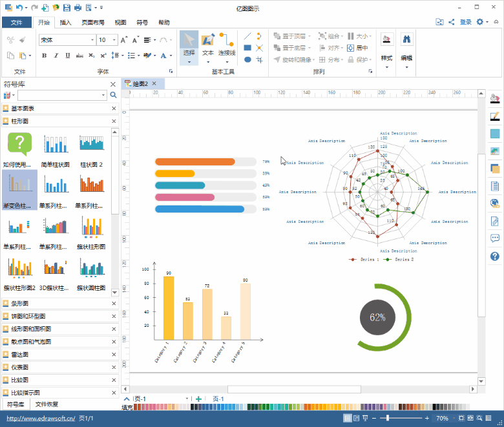The image size is (504, 427).
Task: Click the print icon in quick access
Action: pyautogui.click(x=78, y=8)
